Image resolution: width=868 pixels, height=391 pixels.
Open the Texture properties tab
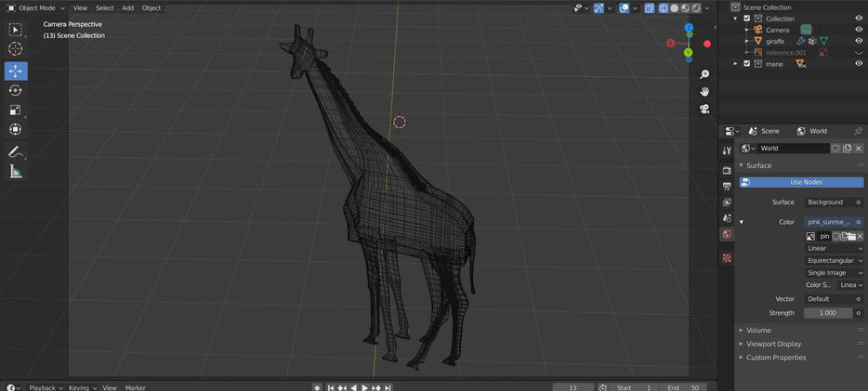(x=727, y=257)
